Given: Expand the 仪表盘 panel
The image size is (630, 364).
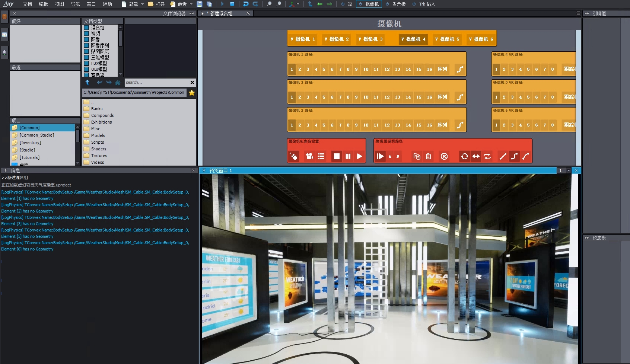Looking at the screenshot, I should click(587, 238).
